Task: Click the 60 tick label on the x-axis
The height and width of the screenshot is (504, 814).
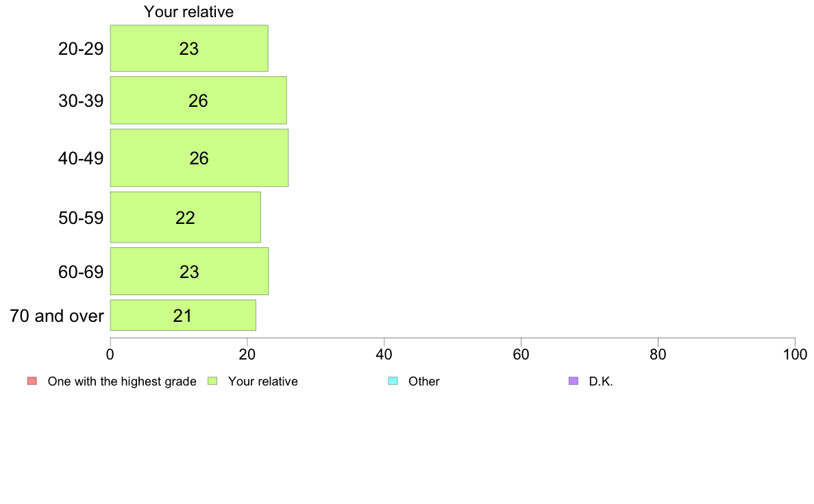Action: pyautogui.click(x=521, y=355)
